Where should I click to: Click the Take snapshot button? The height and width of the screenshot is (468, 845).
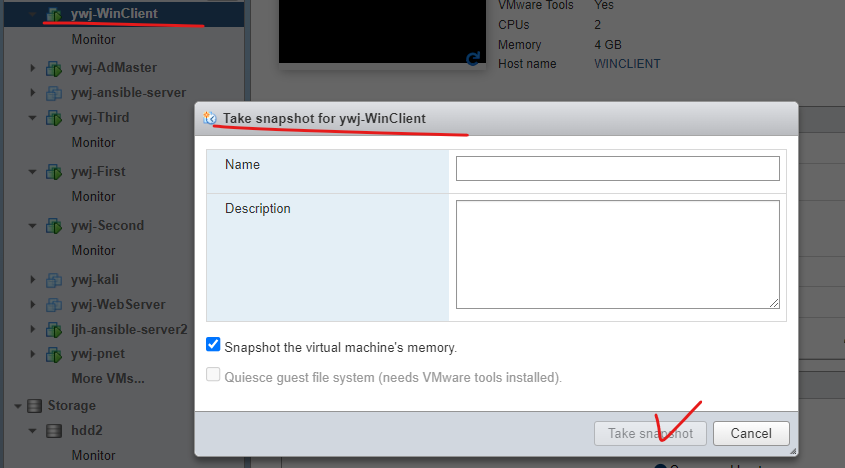pyautogui.click(x=650, y=433)
